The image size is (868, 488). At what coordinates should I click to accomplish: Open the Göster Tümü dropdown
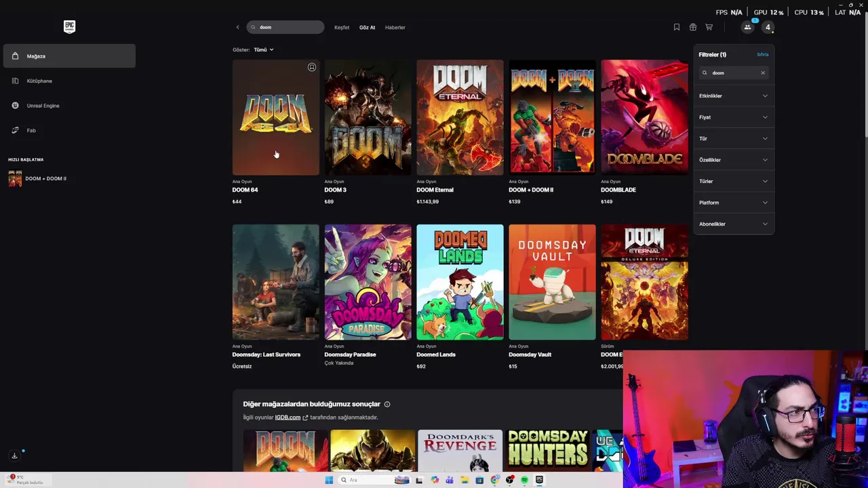coord(264,49)
